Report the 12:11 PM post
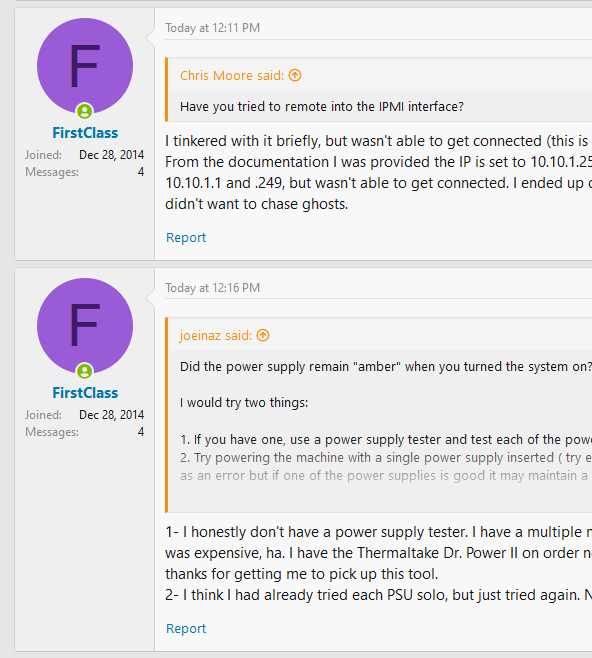592x658 pixels. 186,238
